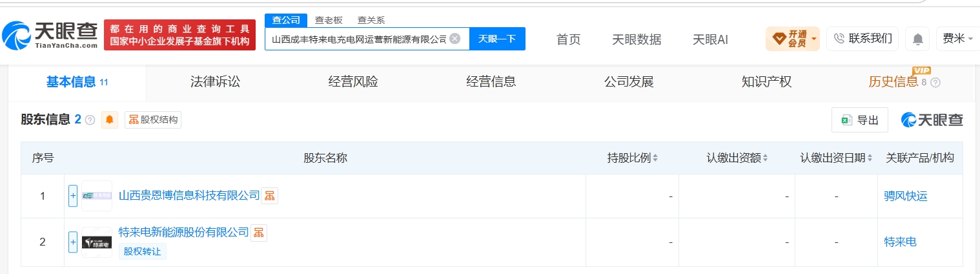The height and width of the screenshot is (274, 980).
Task: Open the 开通会员 membership dropdown
Action: click(792, 39)
